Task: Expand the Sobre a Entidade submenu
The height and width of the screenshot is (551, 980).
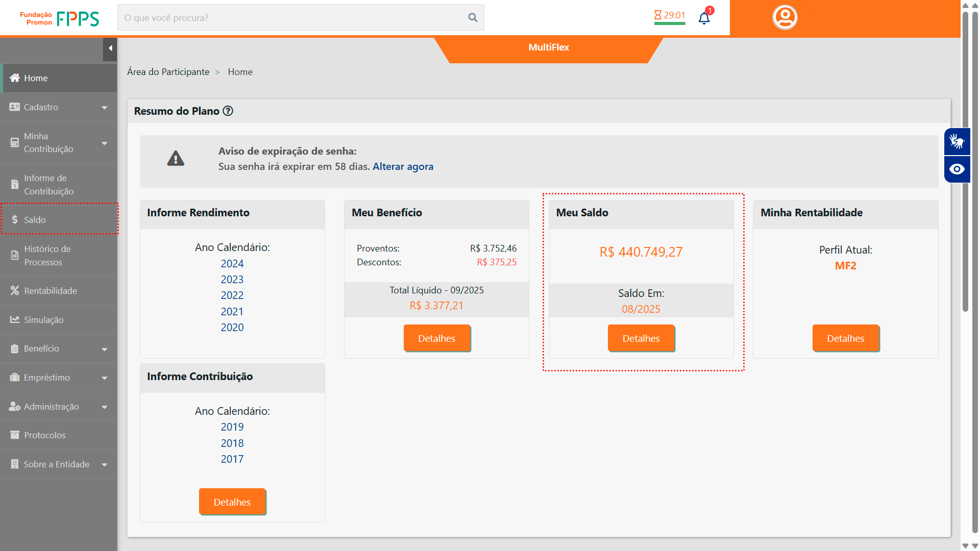Action: [x=105, y=465]
